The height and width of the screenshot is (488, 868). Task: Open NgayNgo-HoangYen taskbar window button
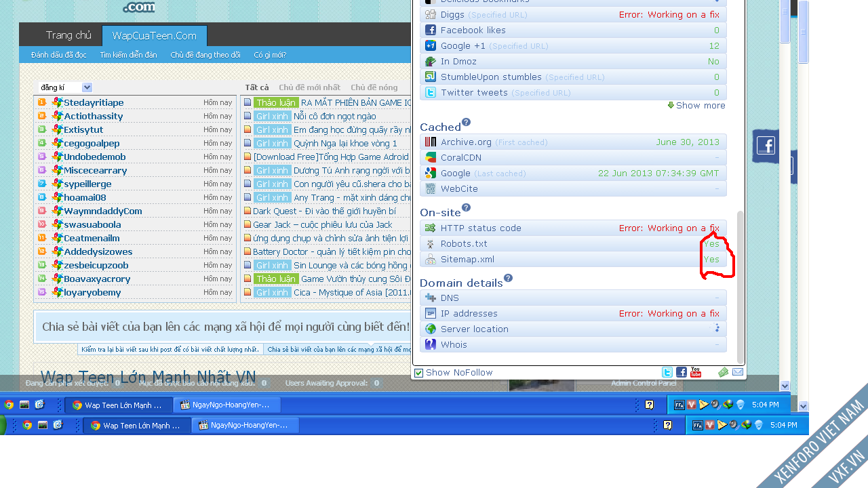223,405
